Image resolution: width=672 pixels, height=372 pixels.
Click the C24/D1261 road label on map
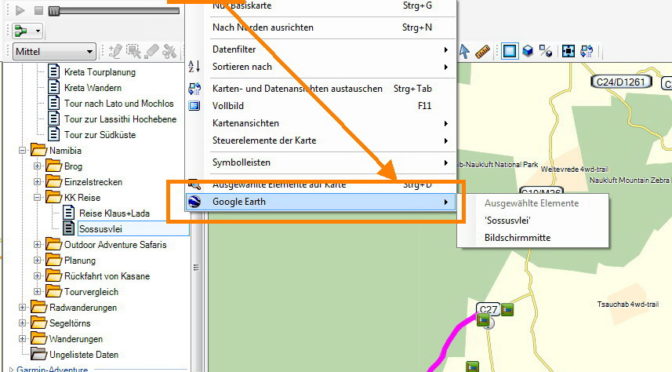pyautogui.click(x=621, y=82)
